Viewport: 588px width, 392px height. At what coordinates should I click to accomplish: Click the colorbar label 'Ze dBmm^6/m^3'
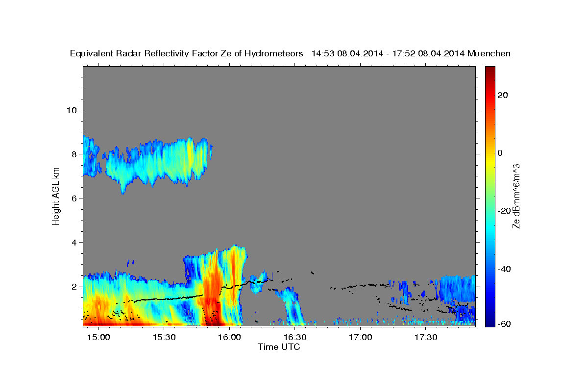pyautogui.click(x=516, y=196)
